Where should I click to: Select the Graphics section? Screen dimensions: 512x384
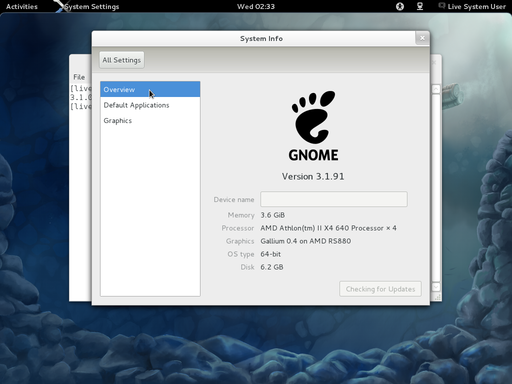coord(150,120)
